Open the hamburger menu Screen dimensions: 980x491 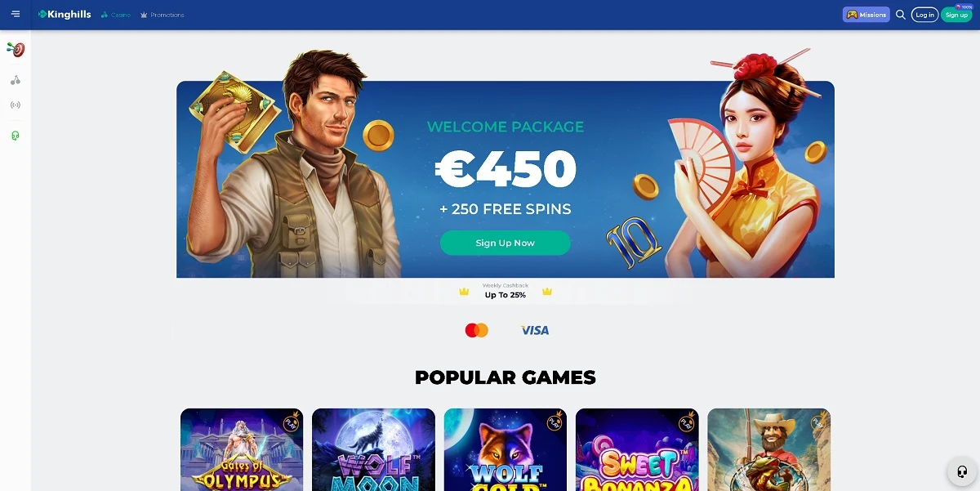(16, 14)
